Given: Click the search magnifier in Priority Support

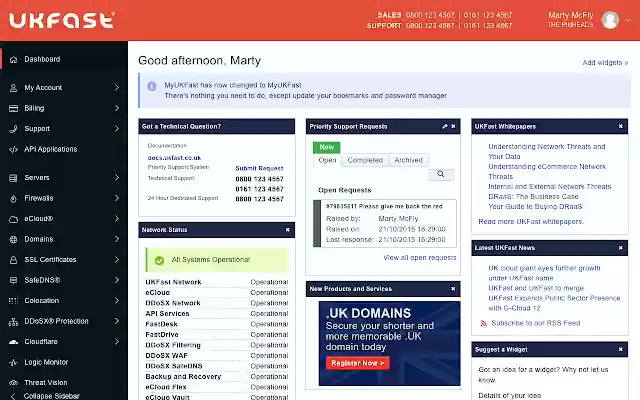Looking at the screenshot, I should tap(441, 174).
